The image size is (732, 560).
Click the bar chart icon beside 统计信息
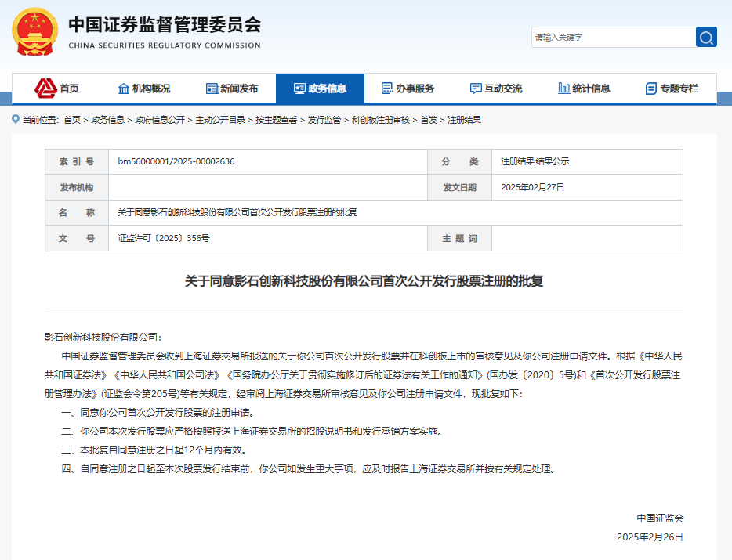pos(564,89)
